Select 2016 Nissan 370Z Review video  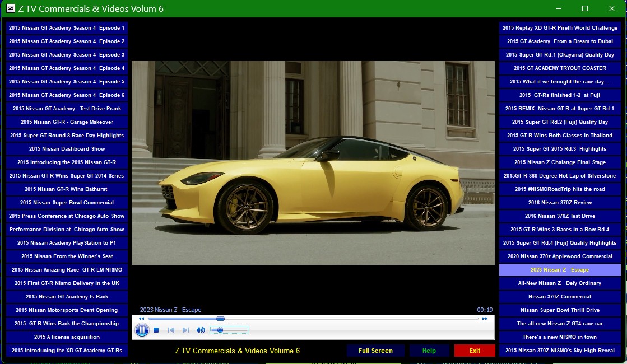(560, 203)
